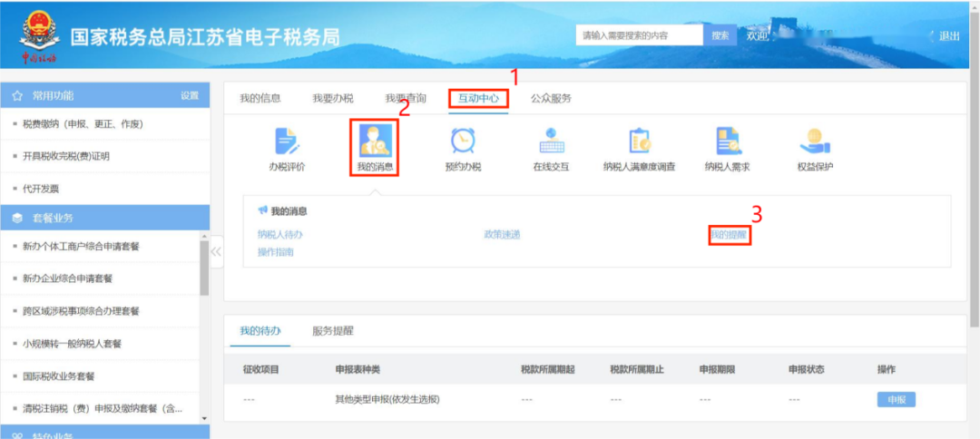Screen dimensions: 980x439
Task: Switch to the 我要查询 tab
Action: tap(406, 98)
